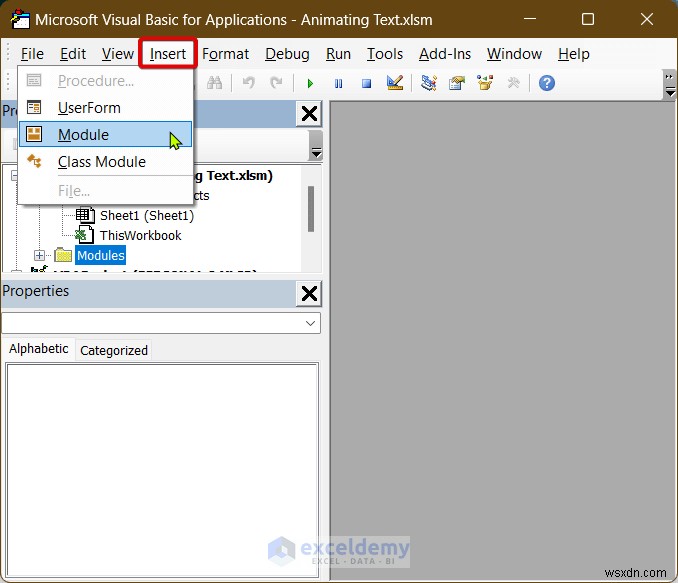Open the Add-Ins menu

(x=445, y=54)
